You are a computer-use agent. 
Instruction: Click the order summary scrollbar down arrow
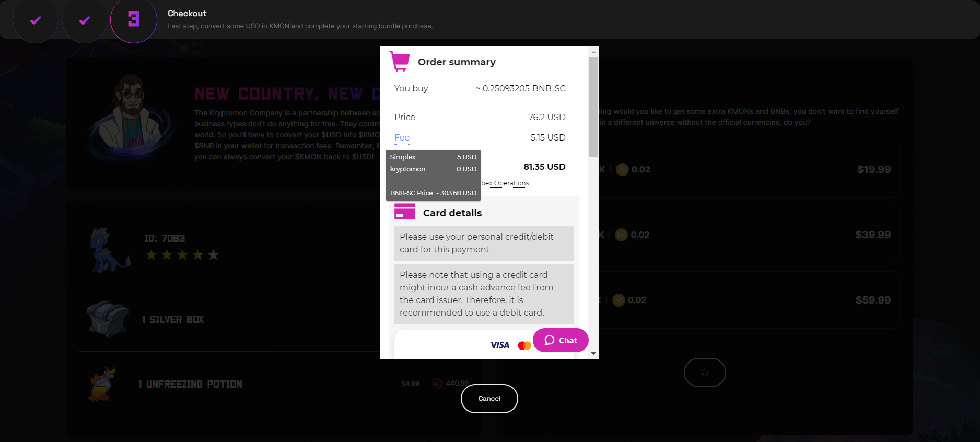(593, 354)
